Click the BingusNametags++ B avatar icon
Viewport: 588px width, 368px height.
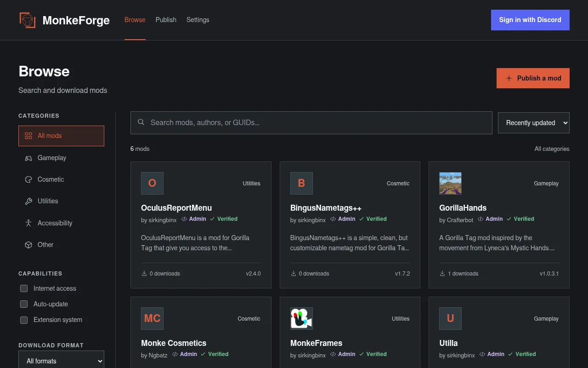(301, 183)
